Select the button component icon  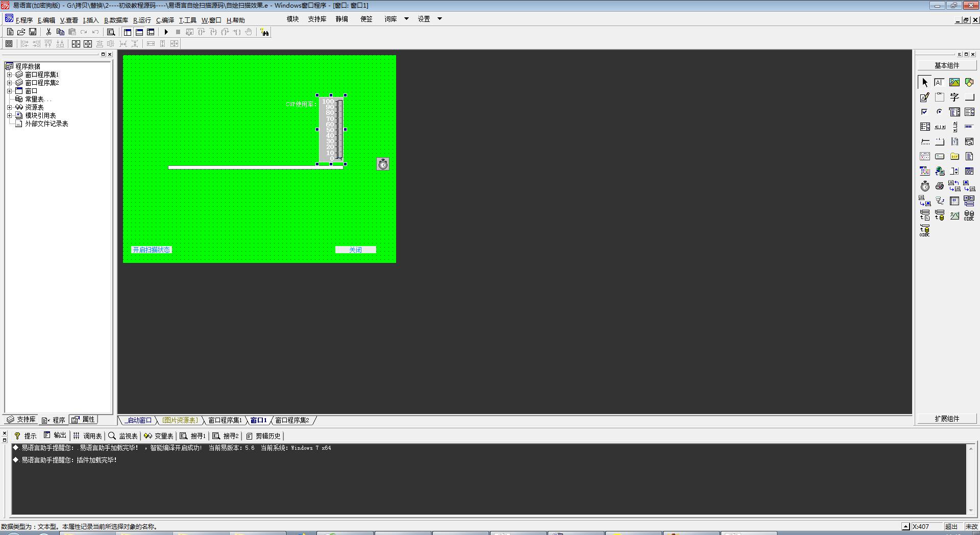(969, 97)
